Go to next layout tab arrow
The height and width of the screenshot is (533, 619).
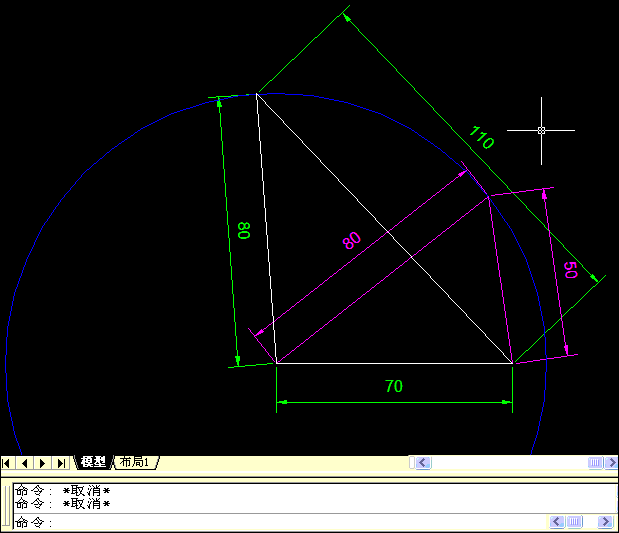click(43, 463)
